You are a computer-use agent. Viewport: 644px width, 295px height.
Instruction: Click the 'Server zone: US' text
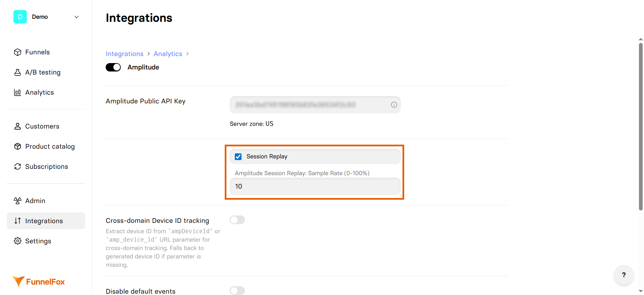252,124
